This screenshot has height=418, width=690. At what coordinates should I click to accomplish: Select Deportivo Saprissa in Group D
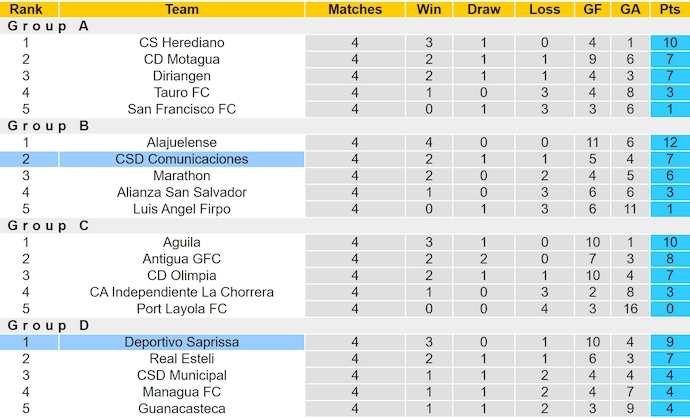pyautogui.click(x=182, y=342)
